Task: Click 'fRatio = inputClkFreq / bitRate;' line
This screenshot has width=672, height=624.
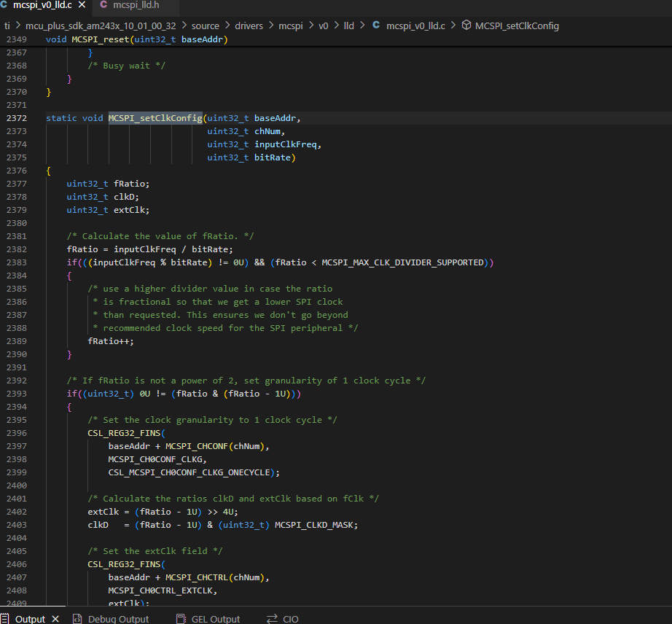Action: click(x=149, y=249)
